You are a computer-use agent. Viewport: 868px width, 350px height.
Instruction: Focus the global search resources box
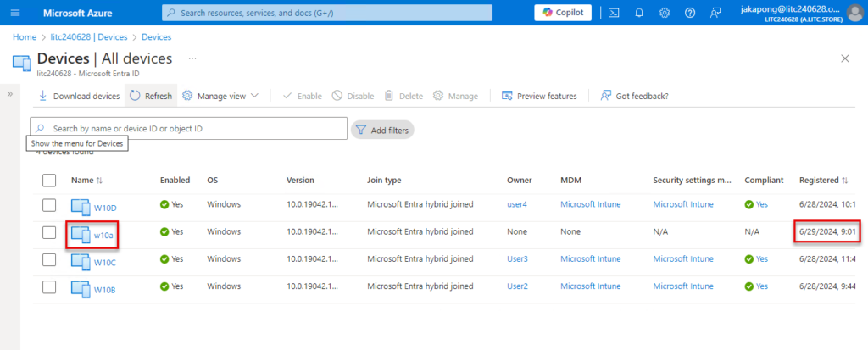click(x=327, y=13)
